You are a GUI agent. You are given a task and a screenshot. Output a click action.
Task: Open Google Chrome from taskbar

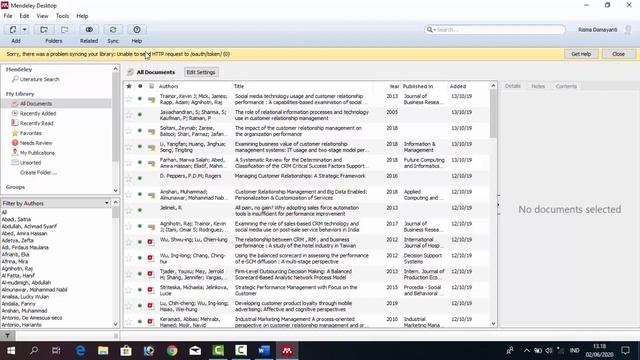172,350
